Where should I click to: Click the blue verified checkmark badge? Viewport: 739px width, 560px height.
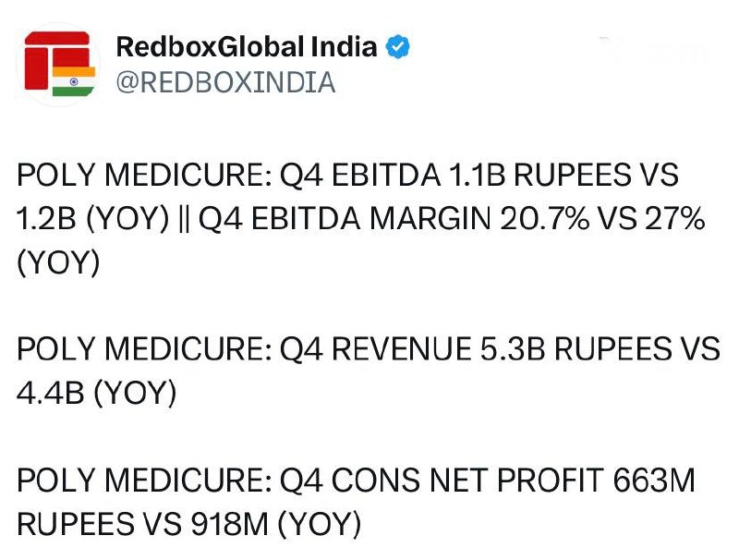pyautogui.click(x=398, y=46)
